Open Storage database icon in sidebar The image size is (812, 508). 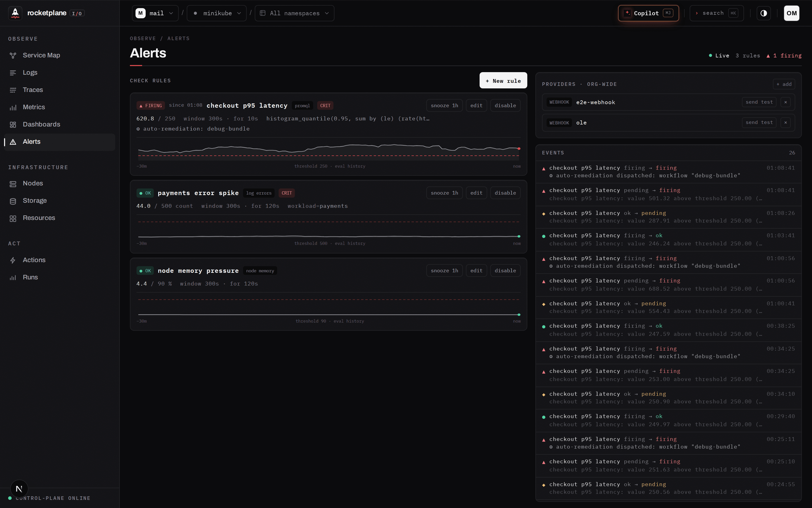13,201
